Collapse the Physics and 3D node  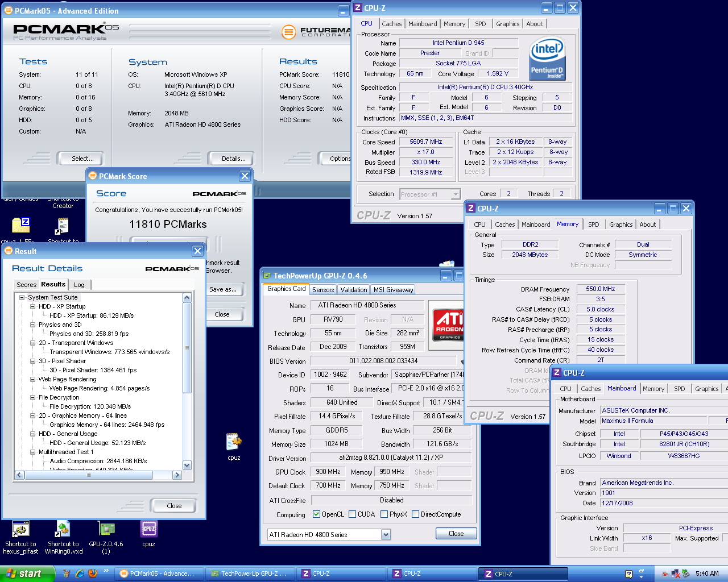tap(33, 325)
